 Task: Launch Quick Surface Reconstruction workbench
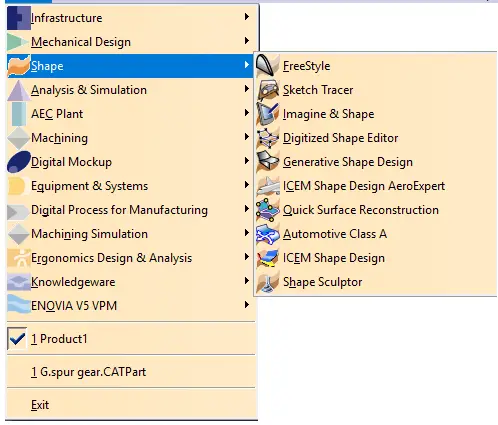coord(375,210)
